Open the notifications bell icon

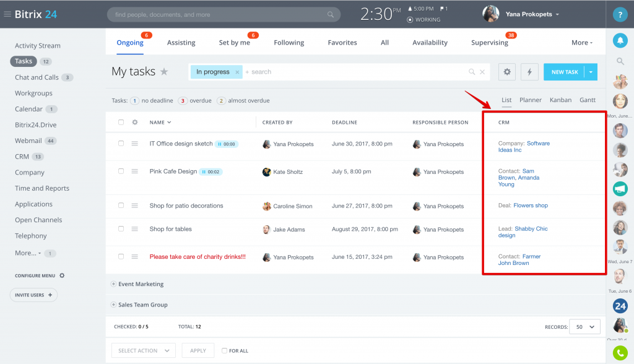(620, 40)
